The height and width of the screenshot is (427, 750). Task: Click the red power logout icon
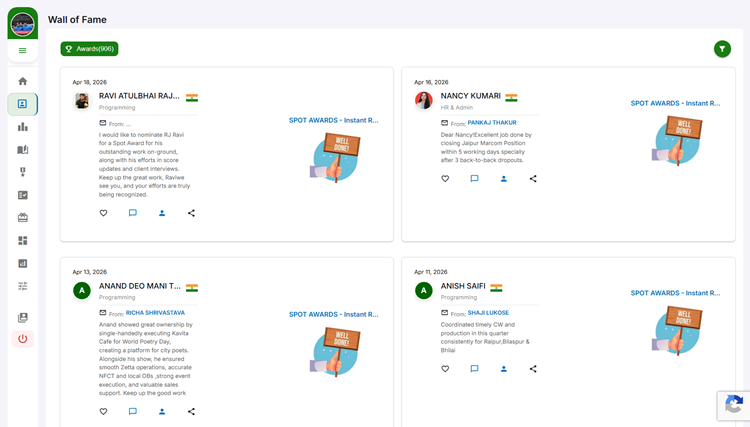click(x=22, y=339)
